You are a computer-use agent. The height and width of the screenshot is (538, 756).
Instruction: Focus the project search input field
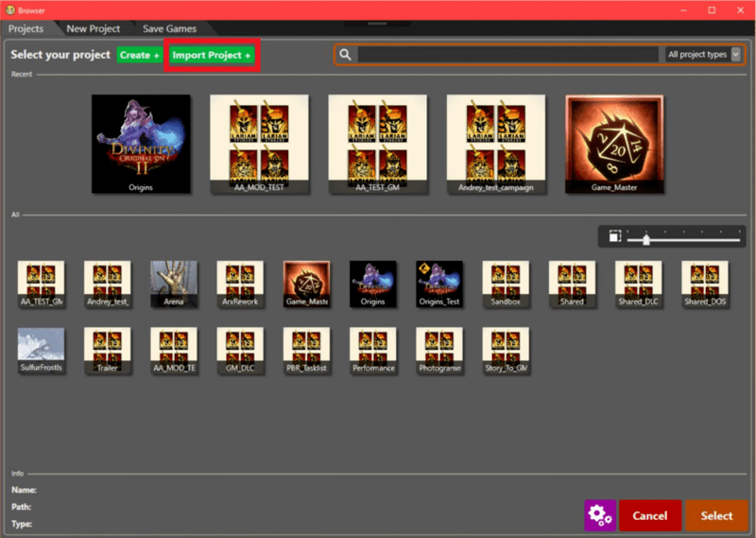tap(508, 55)
